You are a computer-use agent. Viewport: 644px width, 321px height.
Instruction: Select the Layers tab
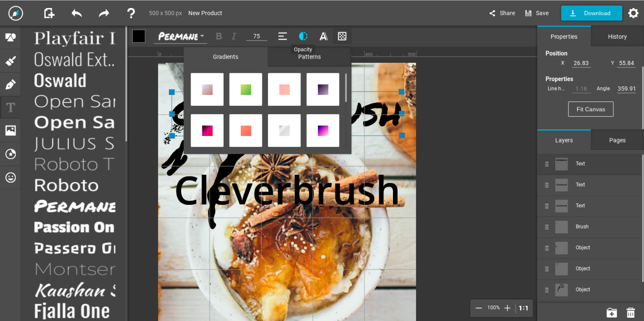click(x=564, y=140)
